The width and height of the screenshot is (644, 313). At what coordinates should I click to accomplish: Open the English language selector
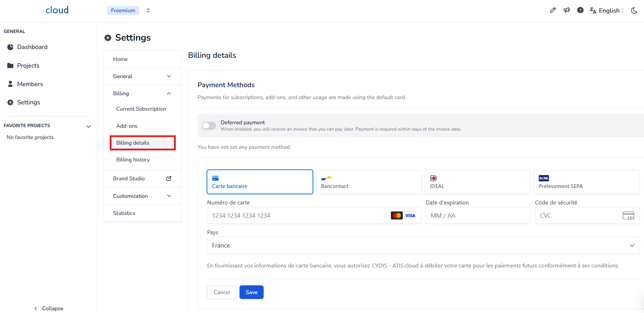coord(607,11)
